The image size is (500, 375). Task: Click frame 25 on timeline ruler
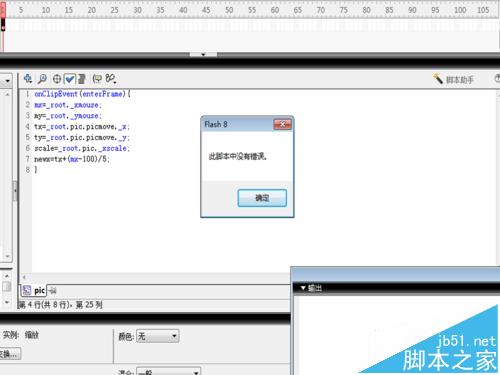pyautogui.click(x=114, y=10)
